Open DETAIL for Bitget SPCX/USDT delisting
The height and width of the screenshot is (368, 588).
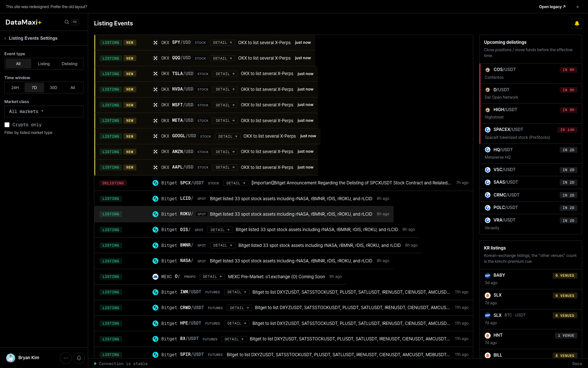[x=236, y=183]
